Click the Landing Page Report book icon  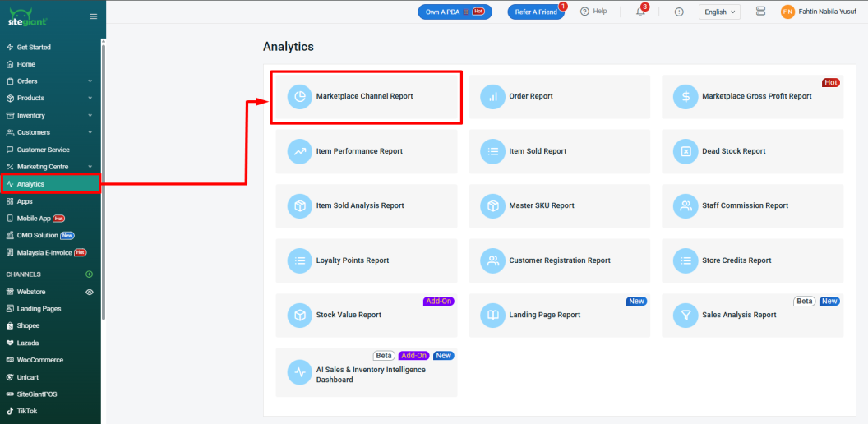(493, 315)
